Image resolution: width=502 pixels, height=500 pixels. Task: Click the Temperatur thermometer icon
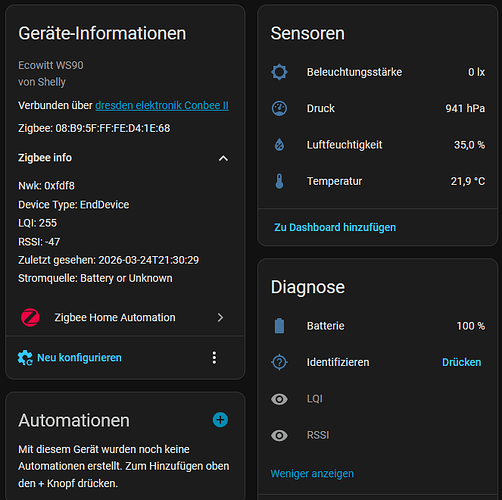(279, 181)
